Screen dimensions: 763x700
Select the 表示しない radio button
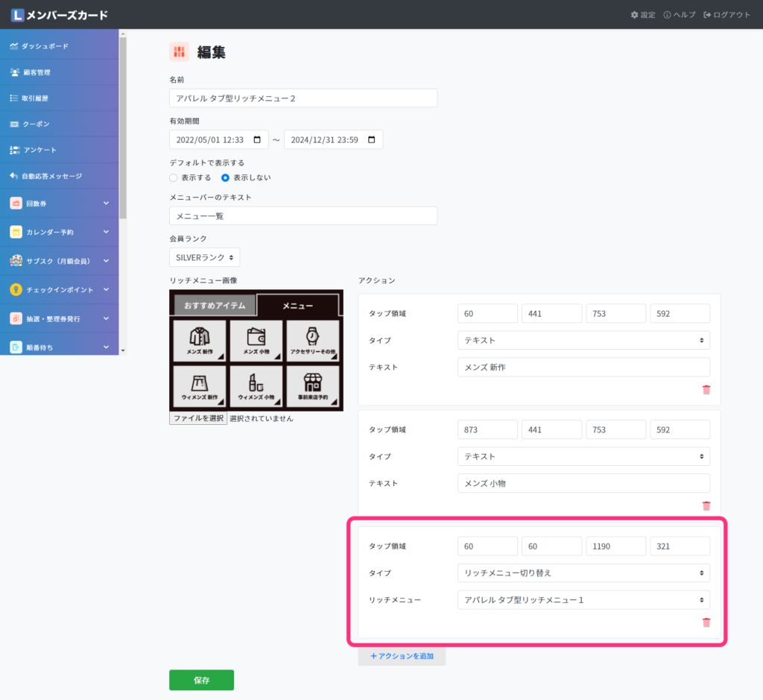coord(226,177)
